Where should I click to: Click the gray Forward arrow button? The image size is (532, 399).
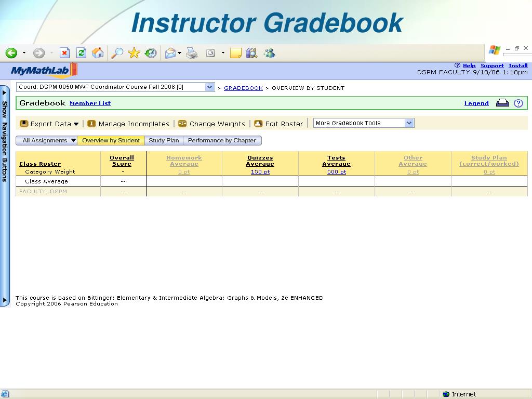38,53
